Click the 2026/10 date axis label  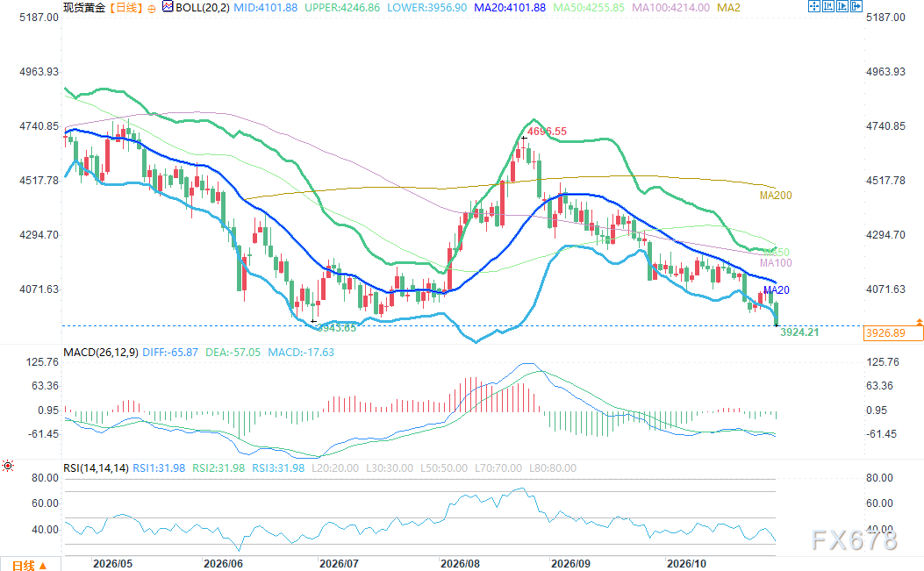pyautogui.click(x=686, y=564)
